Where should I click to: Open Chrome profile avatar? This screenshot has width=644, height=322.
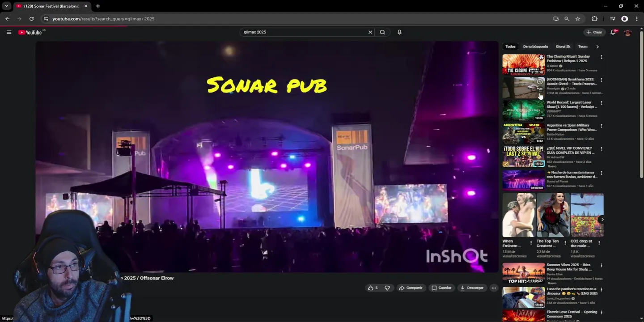(x=625, y=19)
